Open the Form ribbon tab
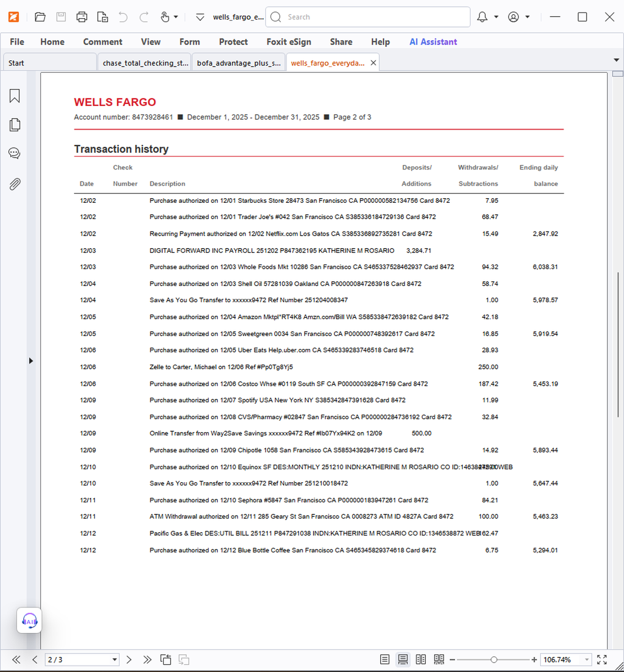The height and width of the screenshot is (672, 624). [190, 42]
